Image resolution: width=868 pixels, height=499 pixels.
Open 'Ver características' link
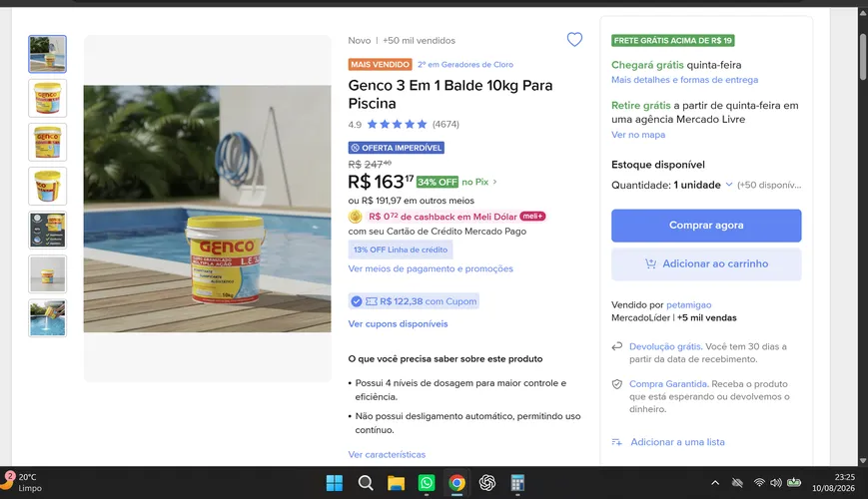pyautogui.click(x=387, y=454)
